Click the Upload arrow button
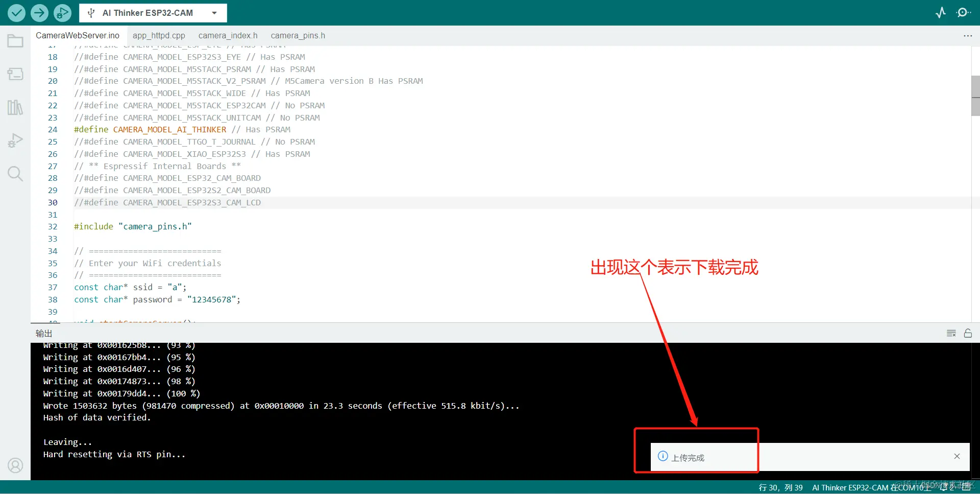980x494 pixels. click(39, 13)
